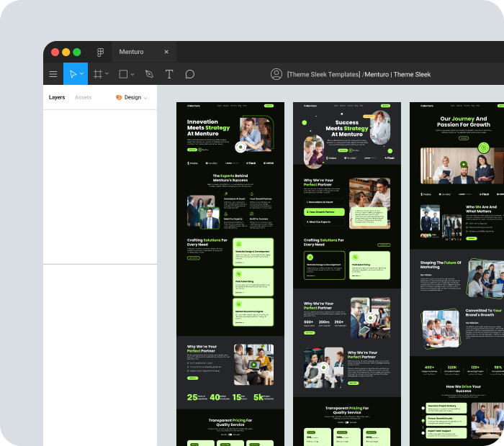Image resolution: width=504 pixels, height=446 pixels.
Task: Click the Figma home logo icon
Action: coord(100,52)
